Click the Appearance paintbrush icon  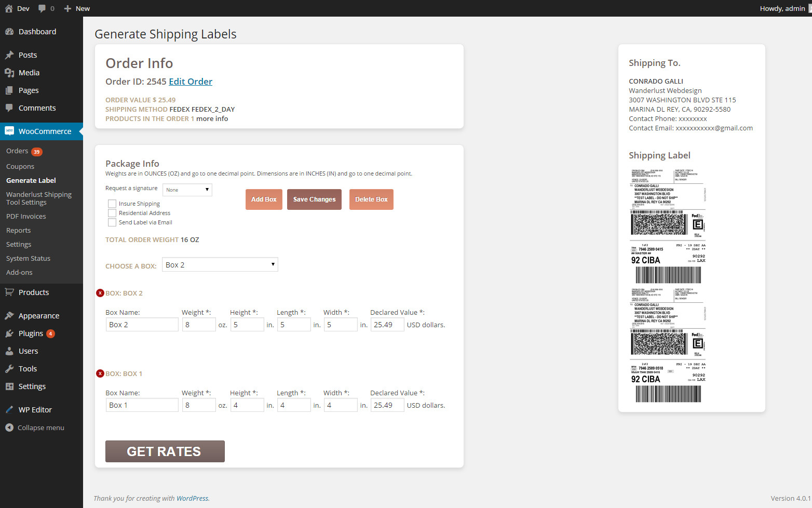9,316
